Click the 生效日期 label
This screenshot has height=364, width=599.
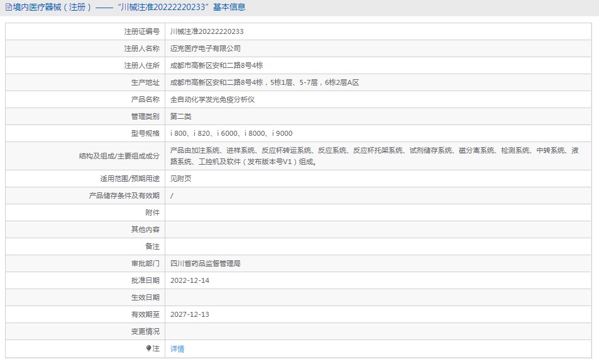point(145,297)
